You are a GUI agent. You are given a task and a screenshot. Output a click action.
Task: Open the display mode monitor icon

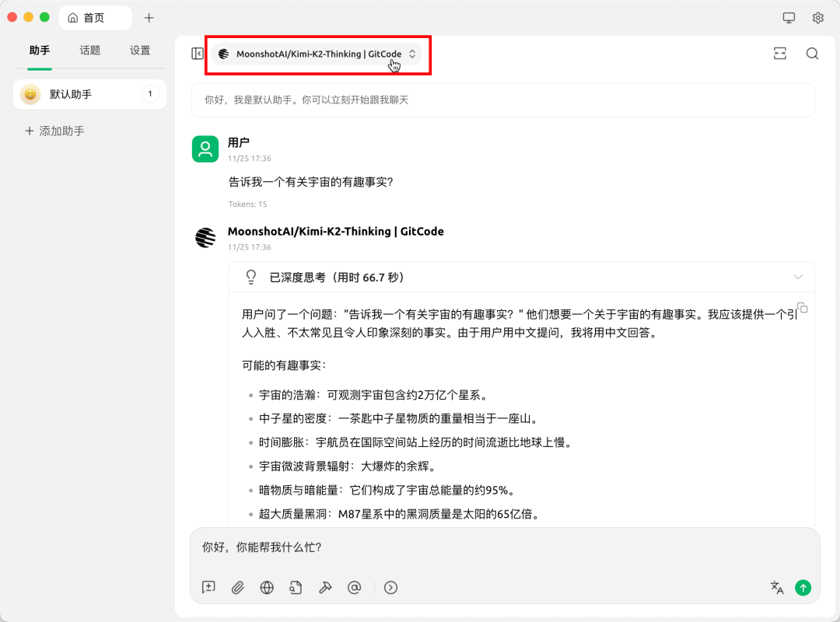click(789, 18)
